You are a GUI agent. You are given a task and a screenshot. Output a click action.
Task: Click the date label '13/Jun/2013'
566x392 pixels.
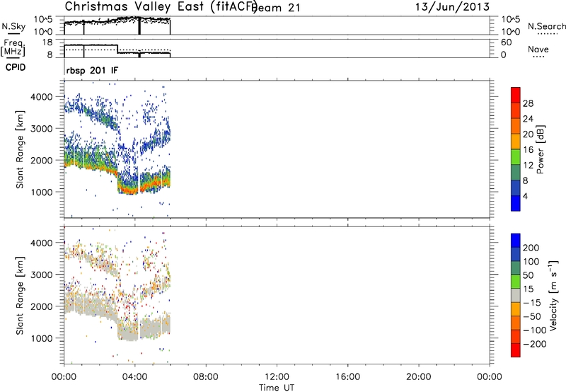pos(452,7)
